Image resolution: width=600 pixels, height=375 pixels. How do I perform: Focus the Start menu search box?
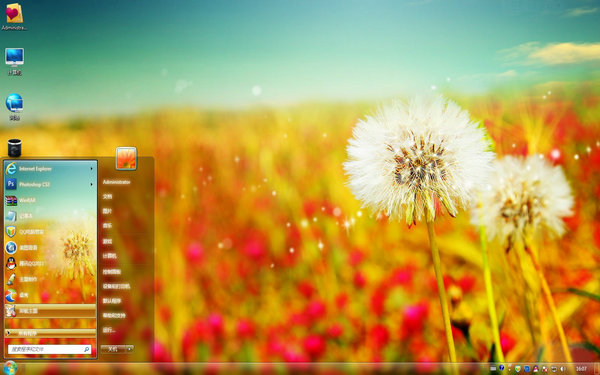click(50, 349)
